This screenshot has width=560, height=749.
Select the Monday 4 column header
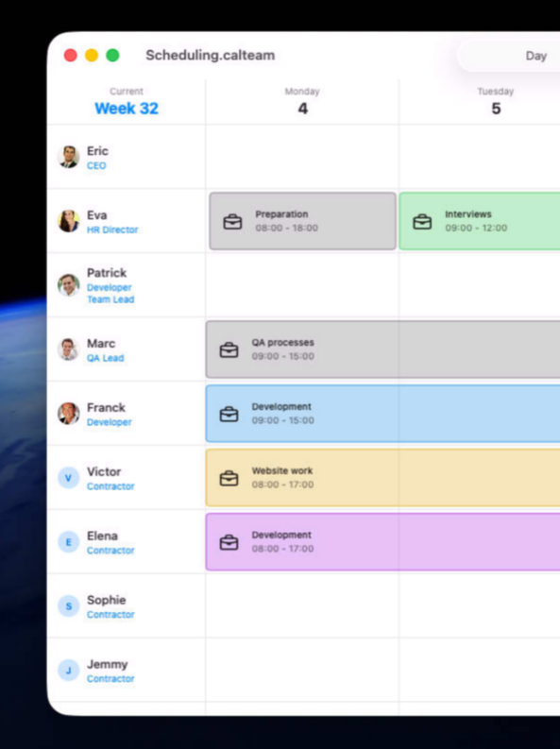click(302, 101)
